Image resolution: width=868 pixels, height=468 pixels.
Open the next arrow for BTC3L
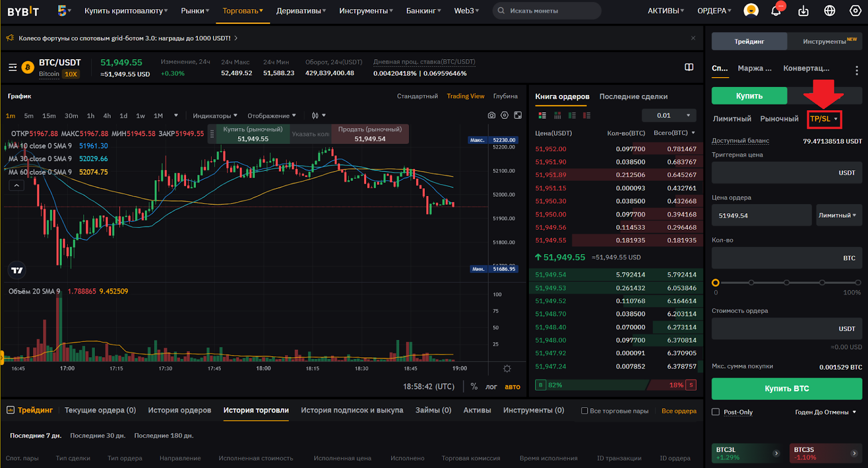click(x=776, y=453)
